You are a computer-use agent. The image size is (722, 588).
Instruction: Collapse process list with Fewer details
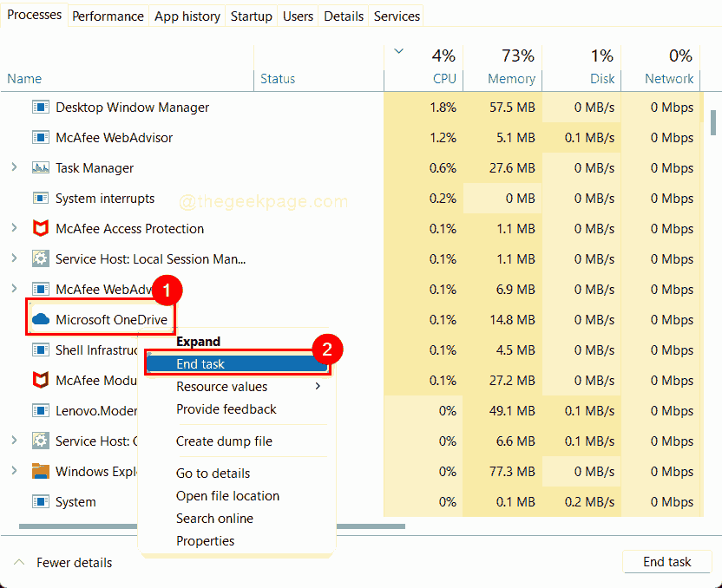click(62, 562)
